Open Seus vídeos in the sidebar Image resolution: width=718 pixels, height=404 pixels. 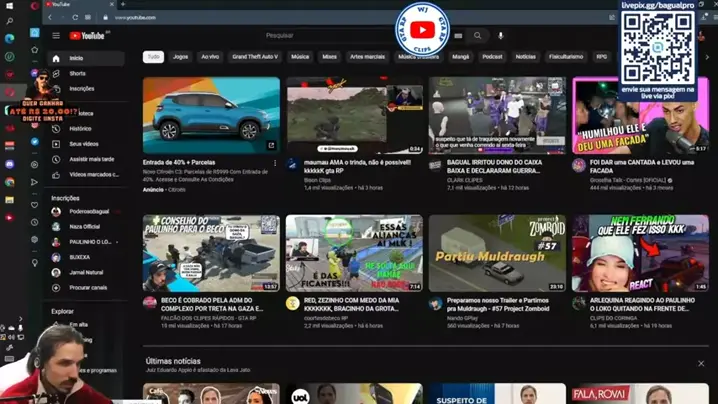[86, 144]
